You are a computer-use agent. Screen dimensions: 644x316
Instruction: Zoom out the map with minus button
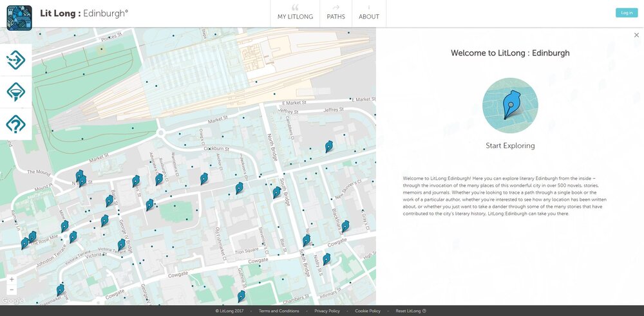click(12, 290)
